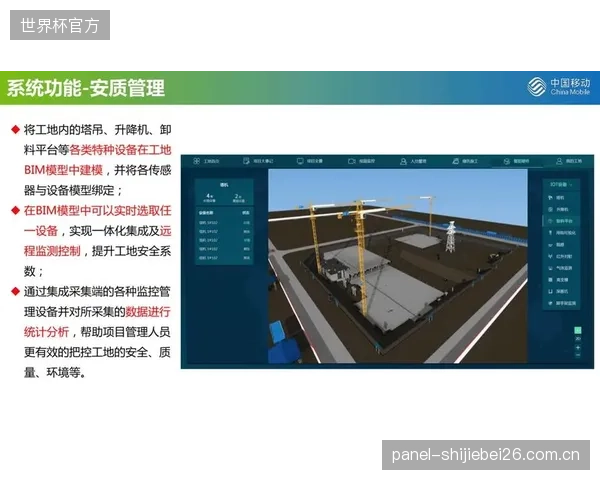
Task: Click the device item just below 卸料平台
Action: (x=561, y=233)
